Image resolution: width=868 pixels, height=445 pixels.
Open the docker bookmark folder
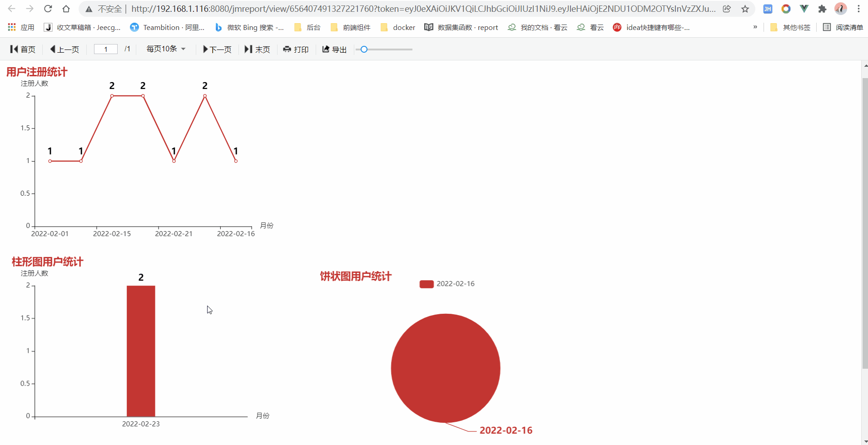tap(398, 27)
